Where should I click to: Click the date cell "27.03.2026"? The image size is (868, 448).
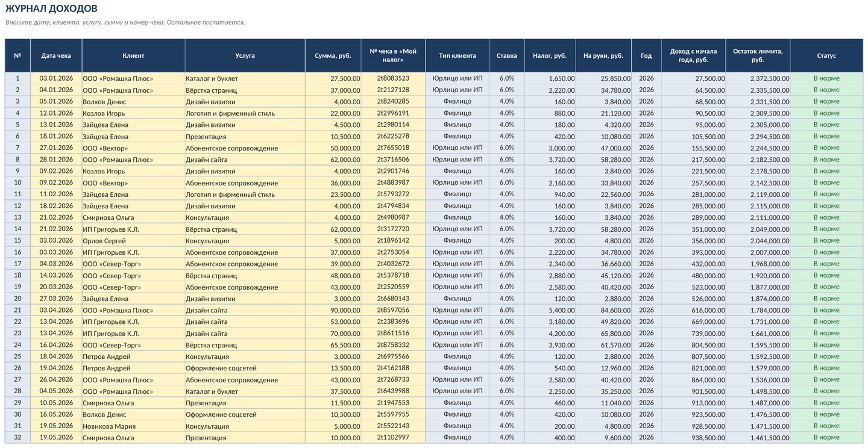pyautogui.click(x=56, y=299)
